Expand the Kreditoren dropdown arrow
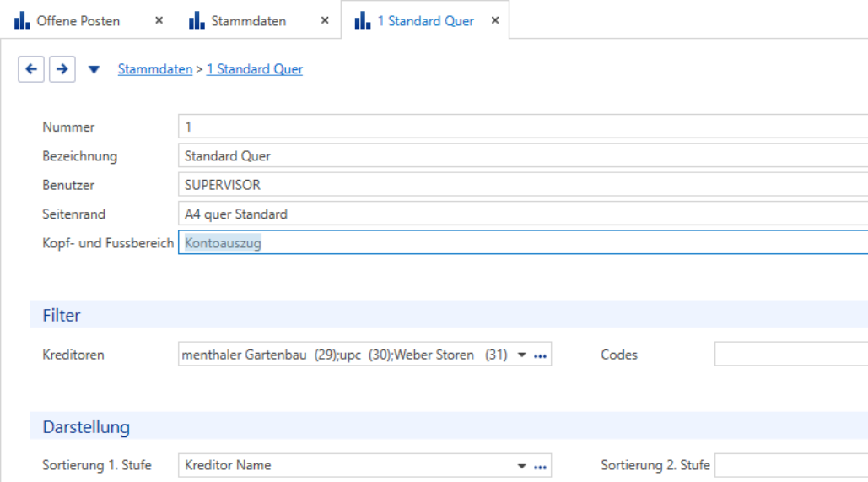Viewport: 868px width, 482px height. 521,355
